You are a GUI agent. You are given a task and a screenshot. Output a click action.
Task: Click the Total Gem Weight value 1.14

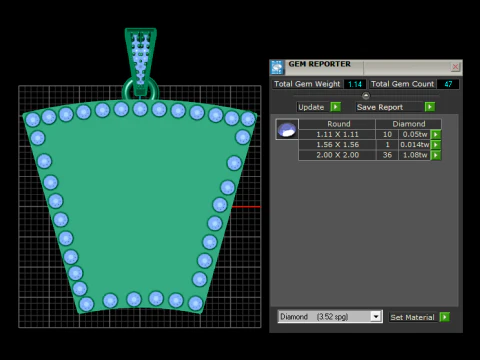click(355, 84)
